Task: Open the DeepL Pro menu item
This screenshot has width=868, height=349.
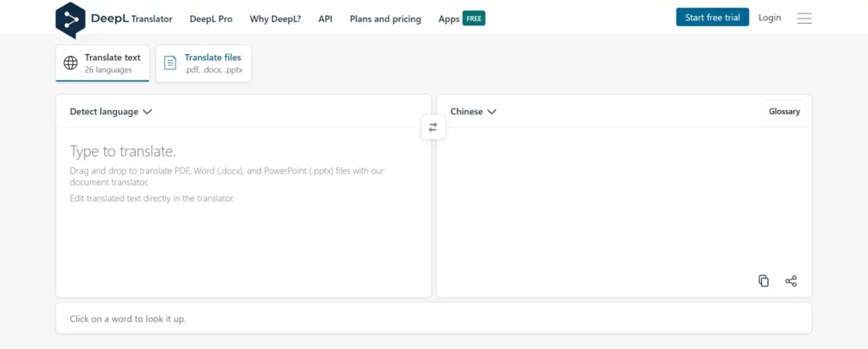Action: (x=211, y=19)
